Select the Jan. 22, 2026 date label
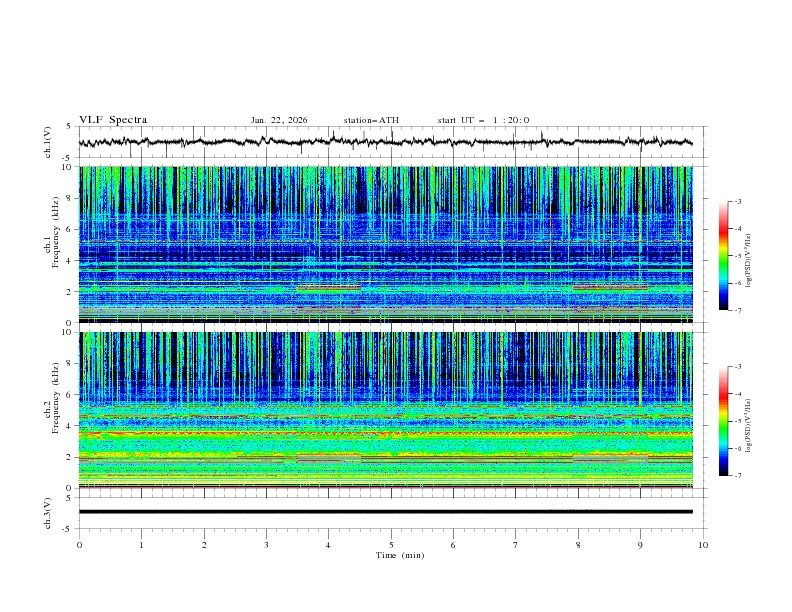Screen dimensions: 792x612 (279, 120)
